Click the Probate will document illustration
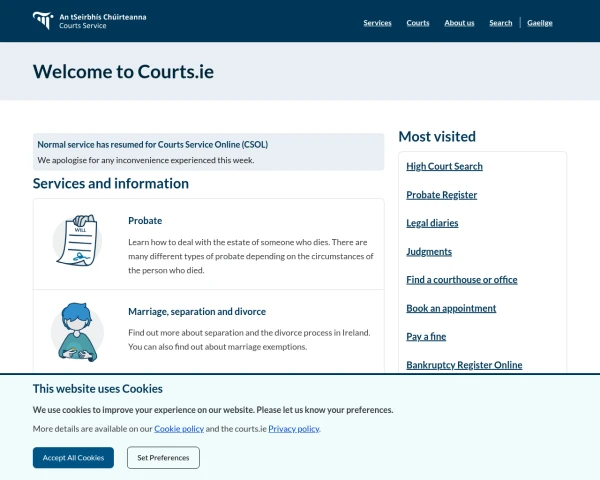The image size is (600, 480). click(x=77, y=240)
